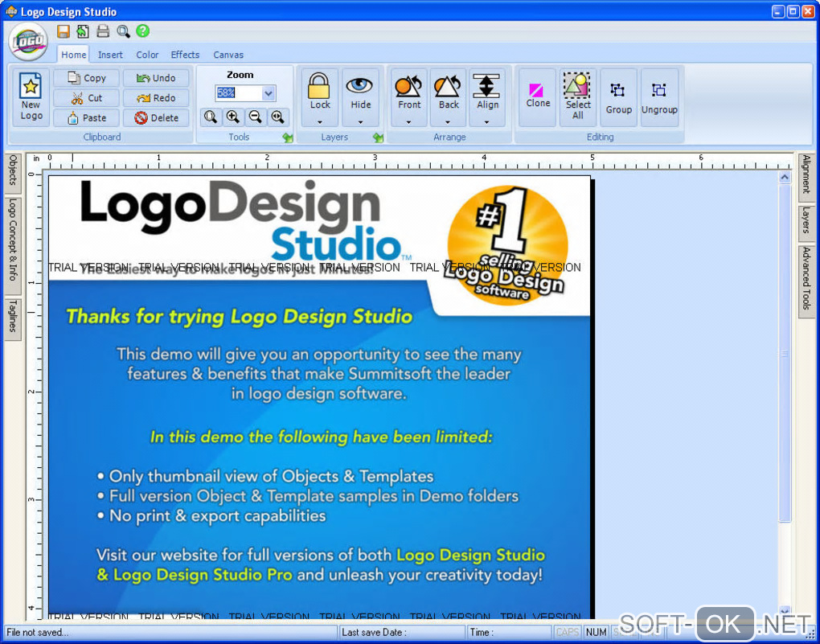820x644 pixels.
Task: Click the vertical scrollbar up arrow
Action: [x=785, y=178]
